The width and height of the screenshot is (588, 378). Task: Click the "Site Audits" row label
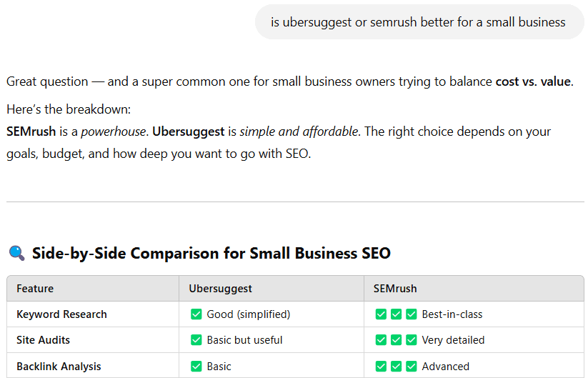(x=43, y=340)
